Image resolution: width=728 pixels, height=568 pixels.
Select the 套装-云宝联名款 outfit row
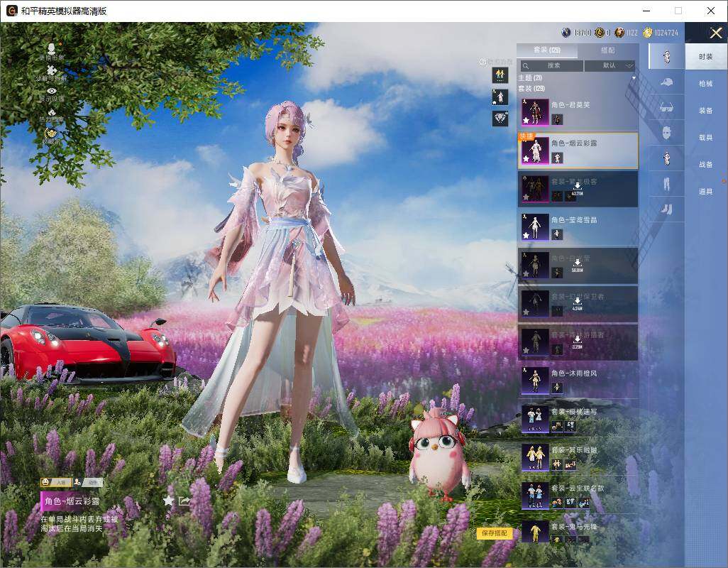click(578, 496)
